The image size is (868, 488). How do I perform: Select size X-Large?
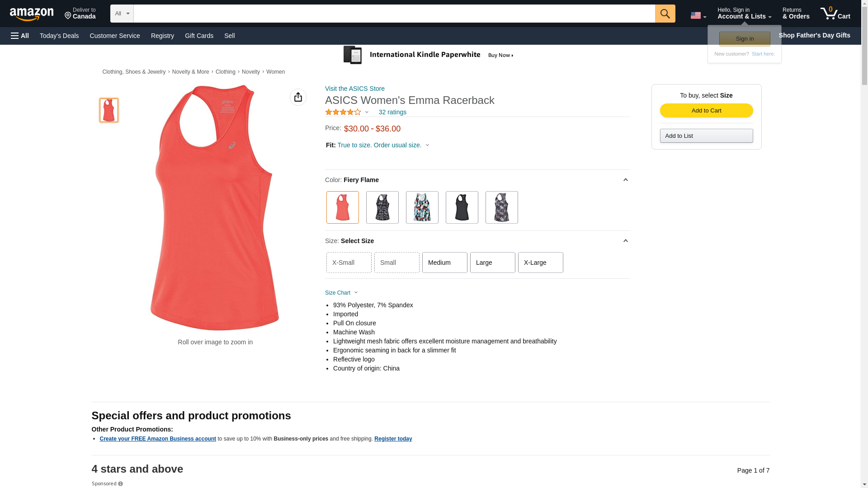[x=540, y=263]
